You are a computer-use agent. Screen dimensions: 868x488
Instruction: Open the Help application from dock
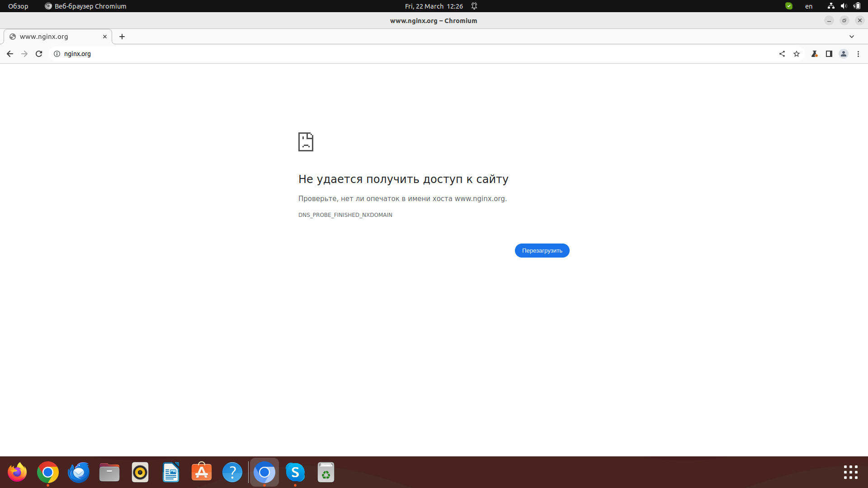(x=232, y=473)
